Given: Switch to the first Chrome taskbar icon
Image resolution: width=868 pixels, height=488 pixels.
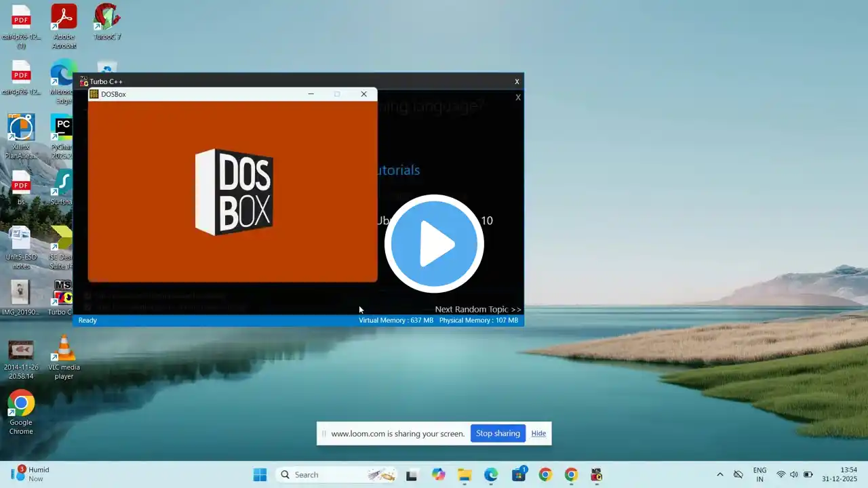Looking at the screenshot, I should 545,474.
